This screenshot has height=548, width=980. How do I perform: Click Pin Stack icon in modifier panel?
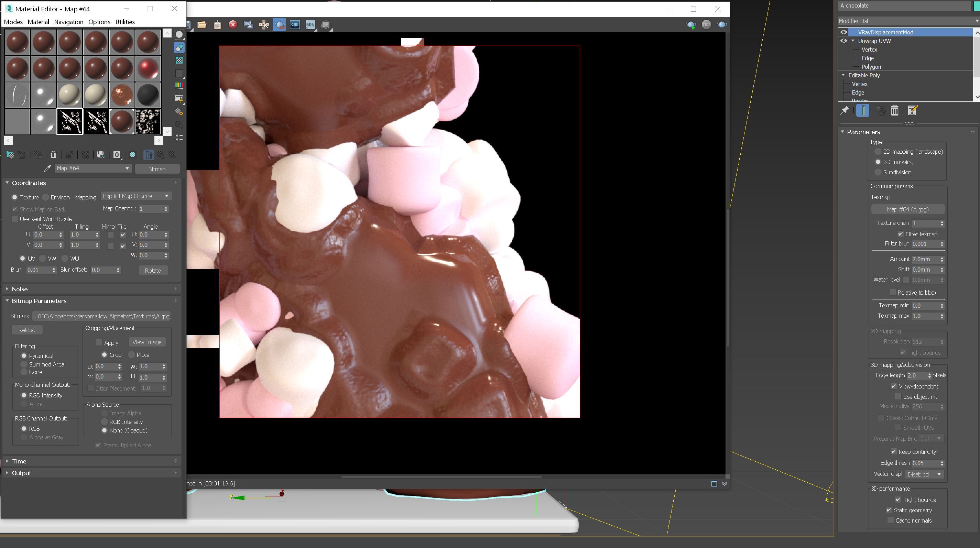pos(844,111)
